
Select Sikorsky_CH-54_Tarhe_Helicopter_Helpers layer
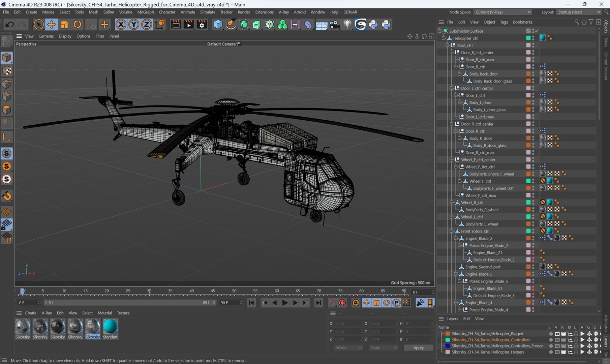tap(488, 352)
